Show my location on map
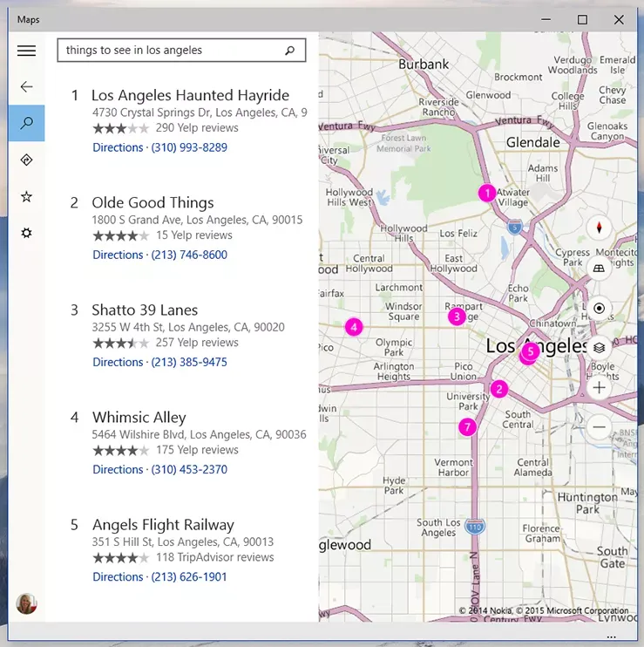Image resolution: width=644 pixels, height=647 pixels. [599, 308]
